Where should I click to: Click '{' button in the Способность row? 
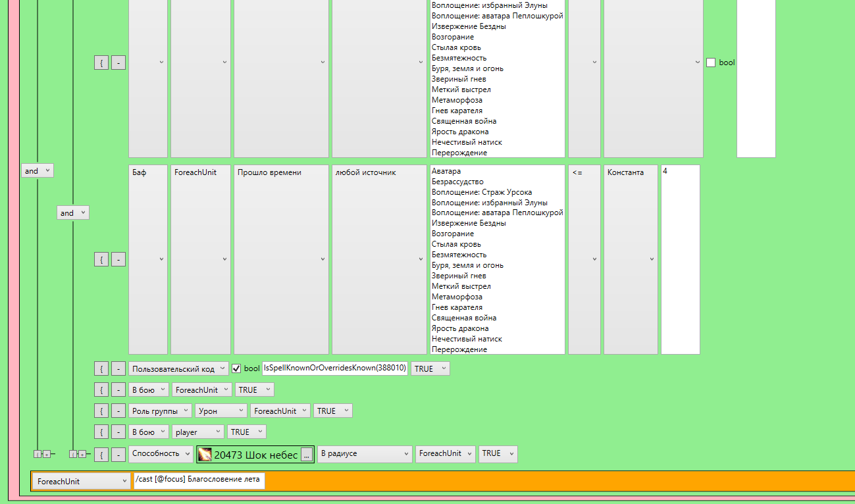pyautogui.click(x=101, y=454)
